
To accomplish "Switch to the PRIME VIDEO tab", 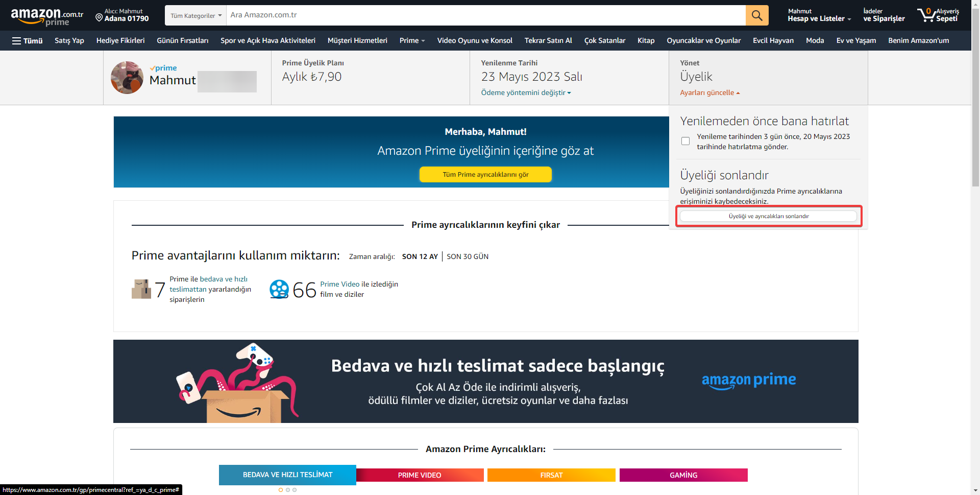I will coord(420,475).
